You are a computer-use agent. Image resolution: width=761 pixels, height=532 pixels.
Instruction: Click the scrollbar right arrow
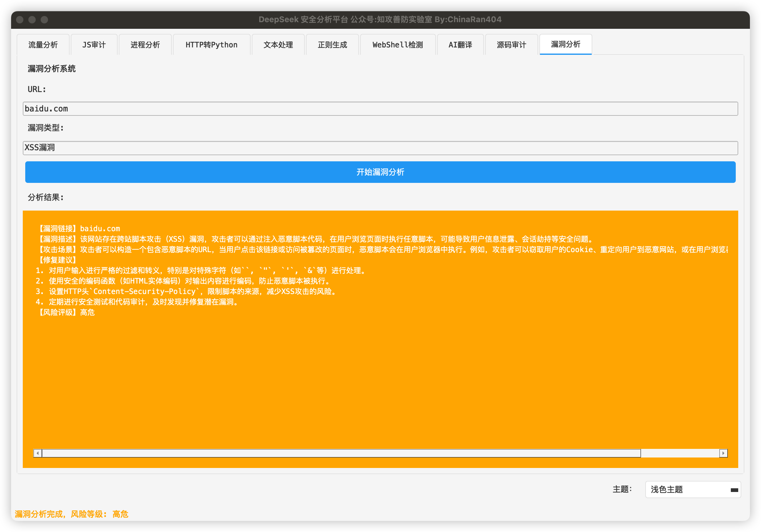[723, 453]
